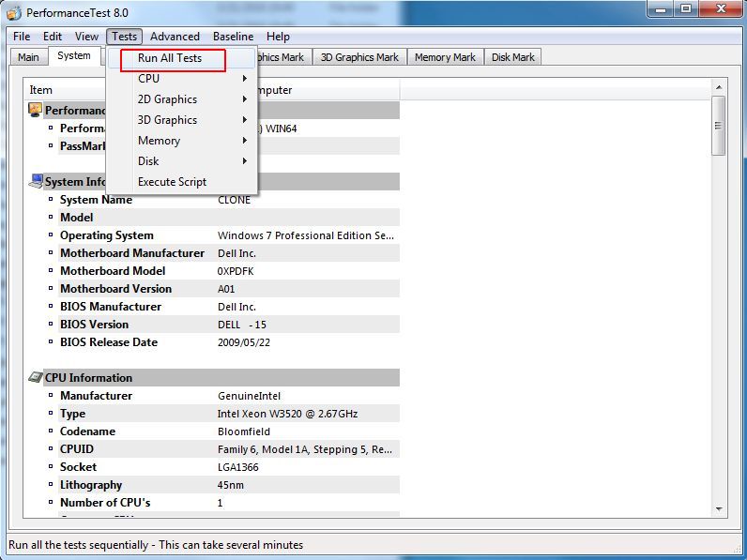
Task: Click the System Information laptop icon
Action: point(36,181)
